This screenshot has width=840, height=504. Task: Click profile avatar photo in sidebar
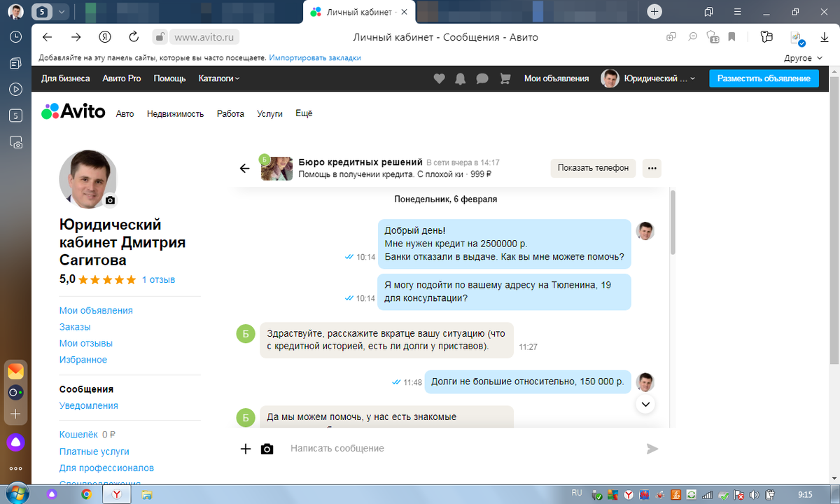click(87, 179)
